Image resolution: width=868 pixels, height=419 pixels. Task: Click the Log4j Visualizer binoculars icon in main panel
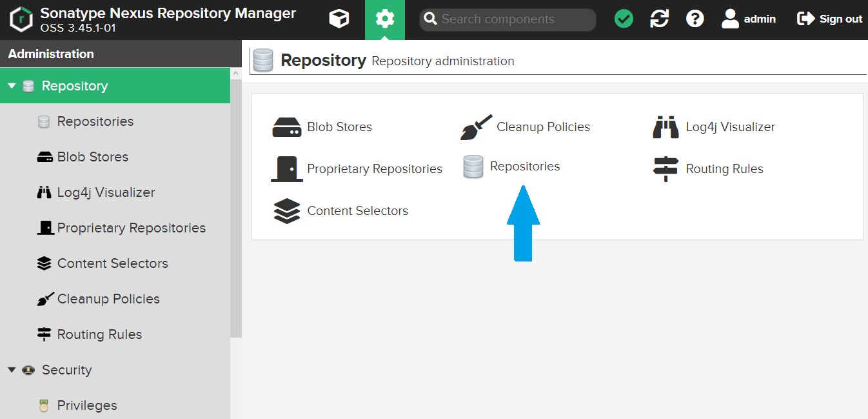tap(666, 127)
